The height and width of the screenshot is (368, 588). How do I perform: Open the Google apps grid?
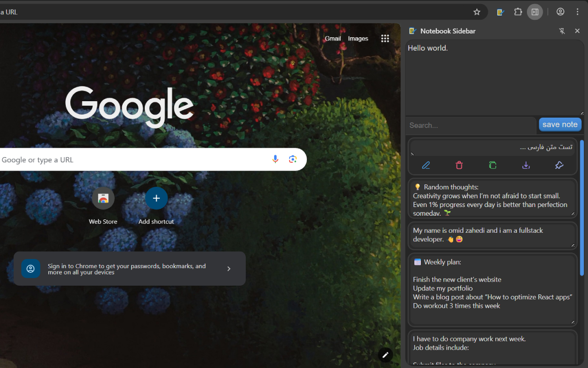coord(385,39)
